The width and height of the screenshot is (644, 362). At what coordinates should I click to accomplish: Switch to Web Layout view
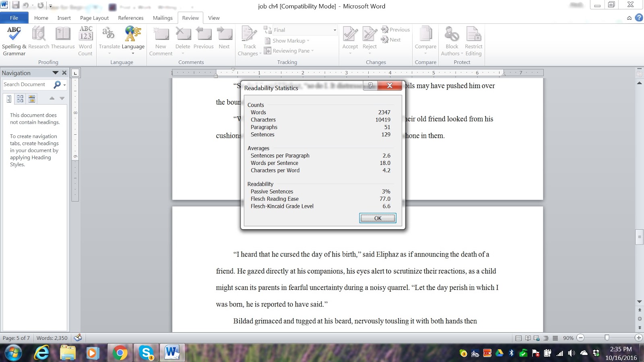[537, 338]
